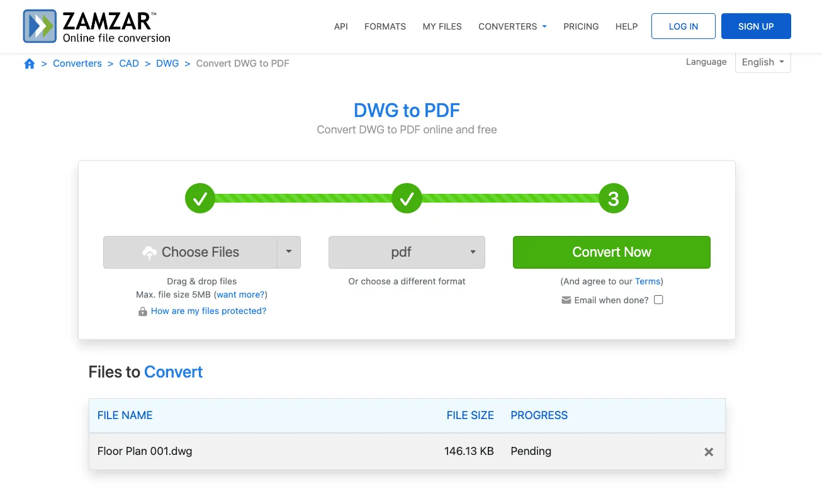Image resolution: width=822 pixels, height=504 pixels.
Task: Remove Floor Plan 001.dwg with X icon
Action: 709,452
